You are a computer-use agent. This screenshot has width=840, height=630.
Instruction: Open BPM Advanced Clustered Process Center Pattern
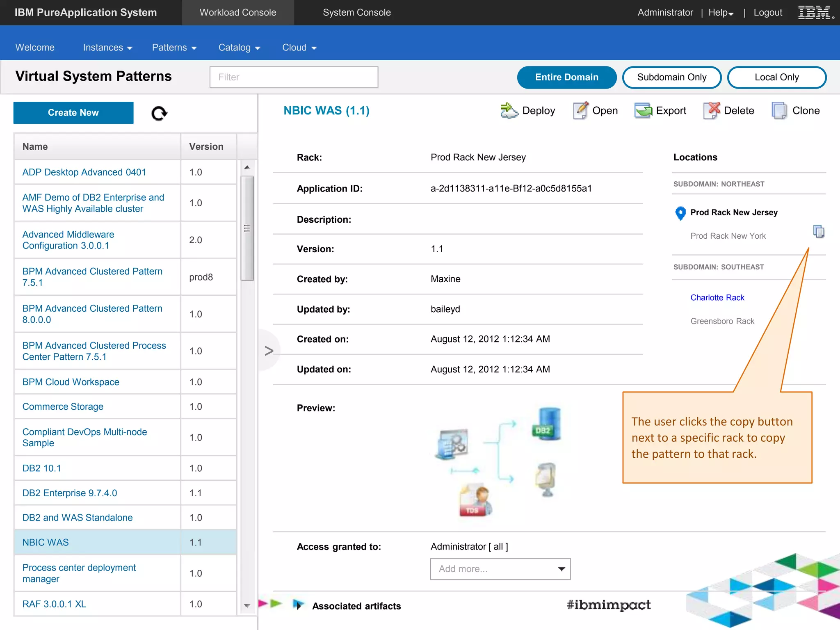[94, 351]
